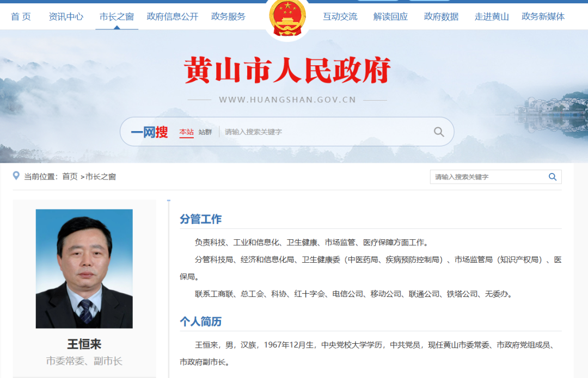
Task: Focus the small breadcrumb search input
Action: point(488,177)
